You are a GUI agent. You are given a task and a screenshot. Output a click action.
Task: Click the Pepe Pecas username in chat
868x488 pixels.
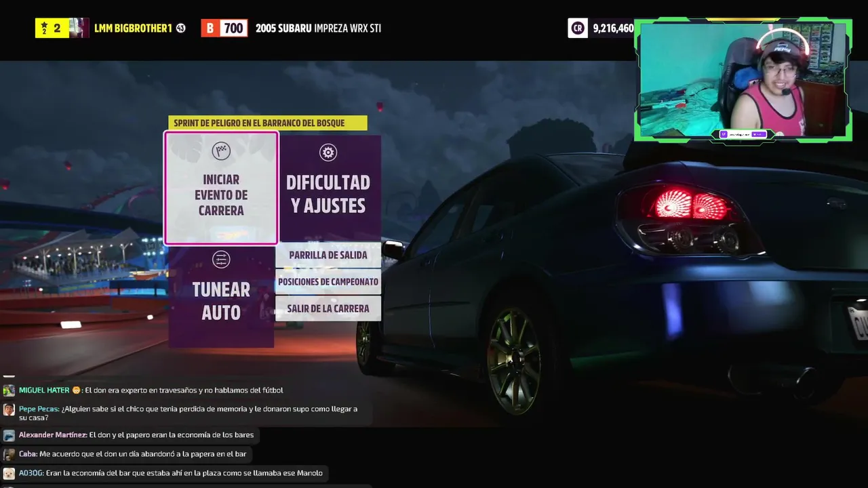click(x=39, y=409)
